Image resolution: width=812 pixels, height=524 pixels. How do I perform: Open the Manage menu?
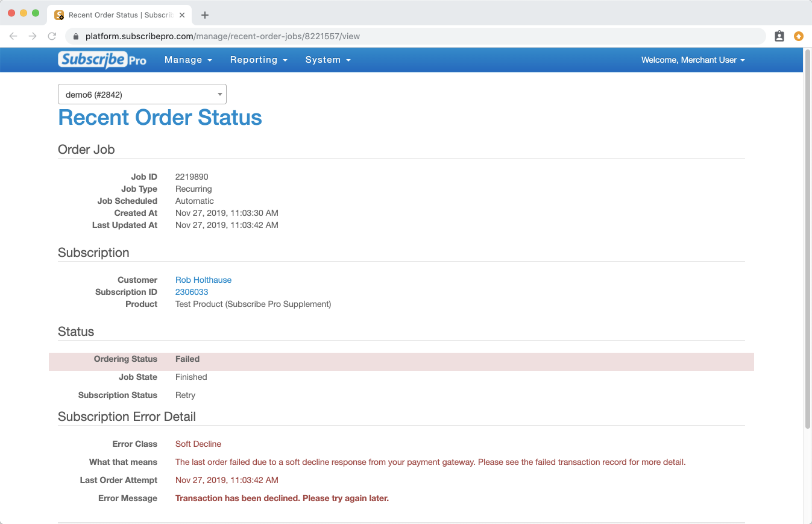(x=188, y=60)
